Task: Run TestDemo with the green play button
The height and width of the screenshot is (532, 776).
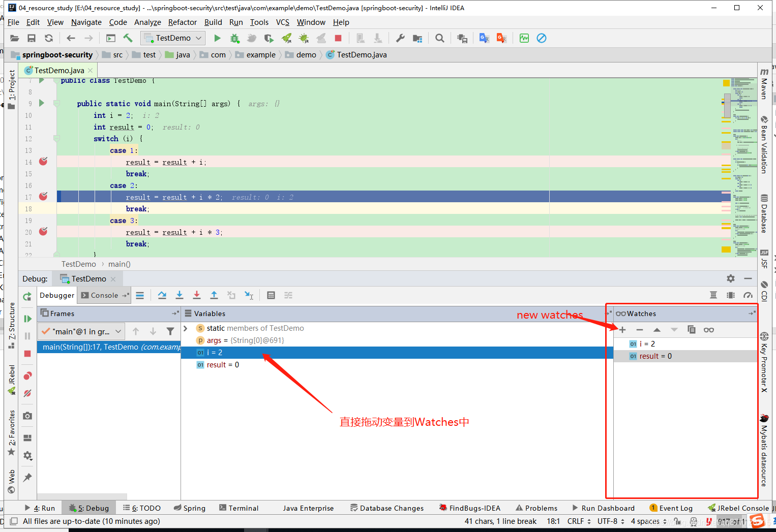Action: pyautogui.click(x=217, y=38)
